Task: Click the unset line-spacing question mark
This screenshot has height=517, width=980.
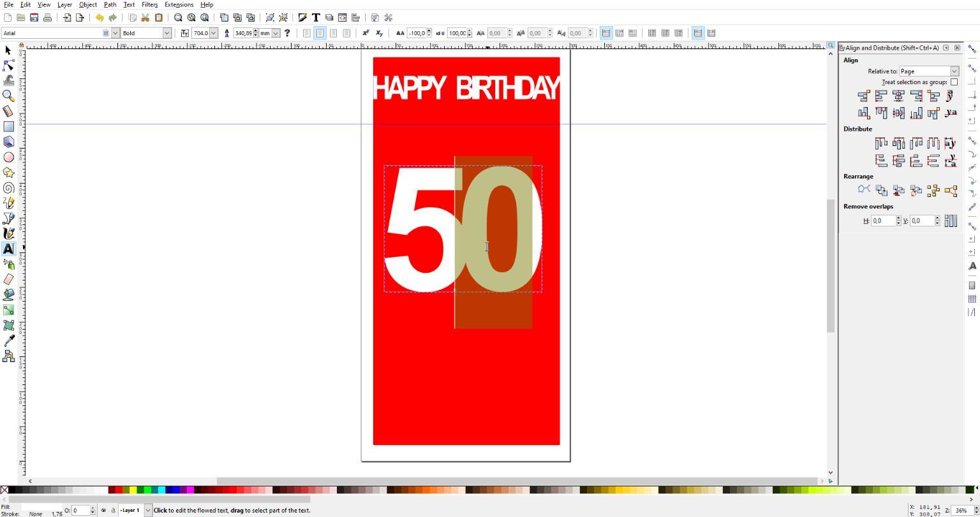Action: [287, 33]
